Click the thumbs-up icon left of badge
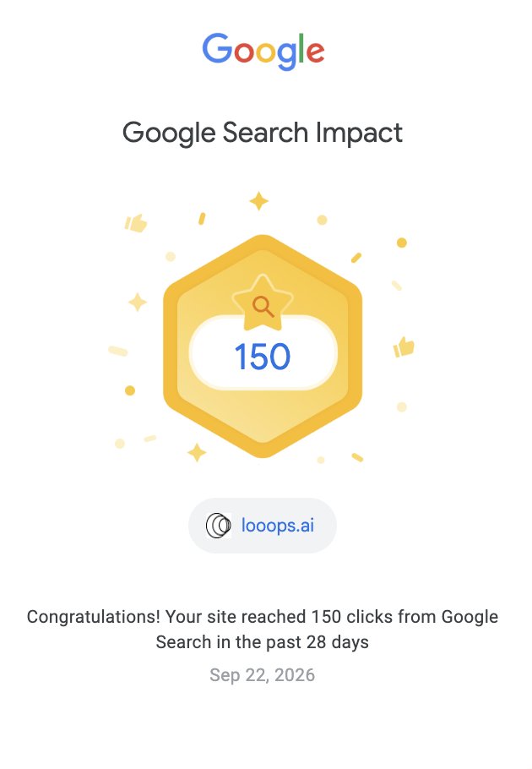The height and width of the screenshot is (769, 532). (x=136, y=222)
